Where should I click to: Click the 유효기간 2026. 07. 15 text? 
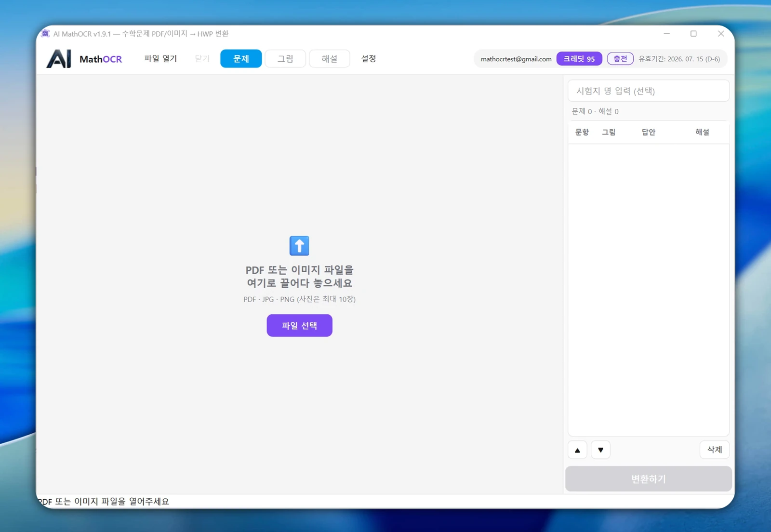[x=679, y=59]
